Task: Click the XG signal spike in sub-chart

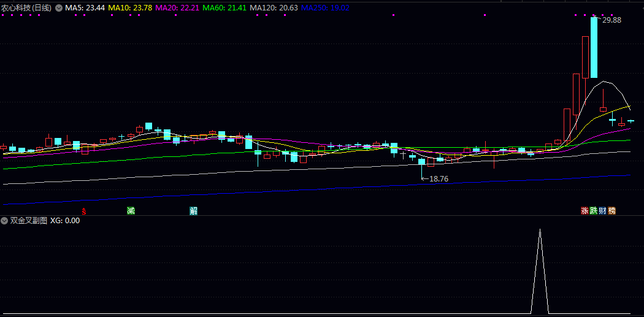Action: [x=540, y=272]
